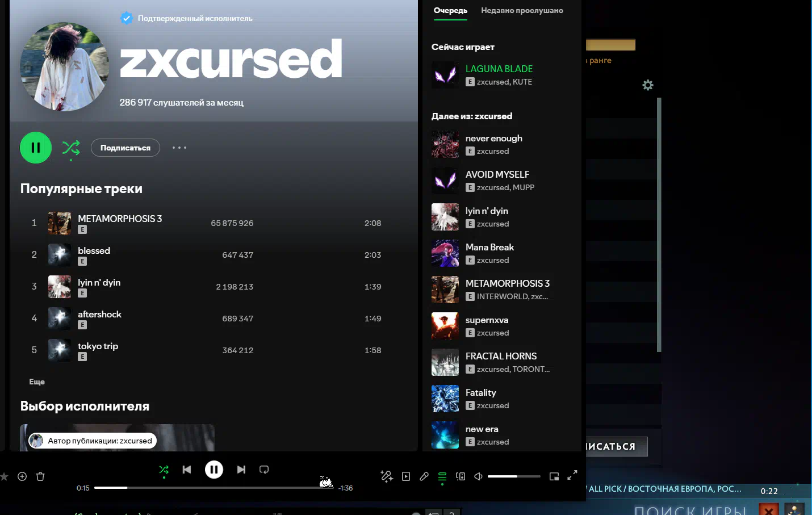
Task: Mute audio with the speaker icon
Action: (478, 476)
